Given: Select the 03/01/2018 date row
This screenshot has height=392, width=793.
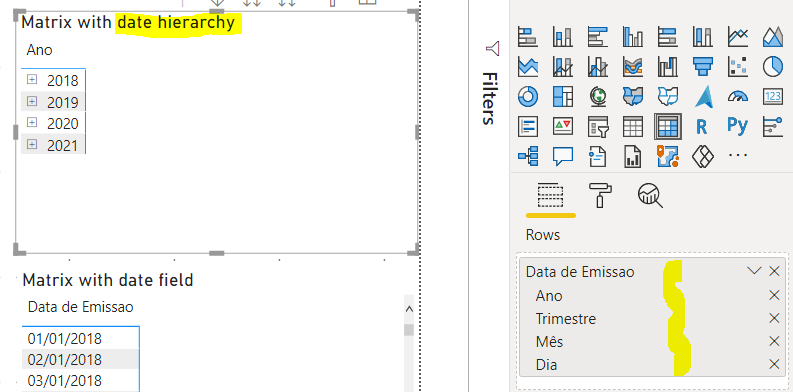Looking at the screenshot, I should point(80,380).
